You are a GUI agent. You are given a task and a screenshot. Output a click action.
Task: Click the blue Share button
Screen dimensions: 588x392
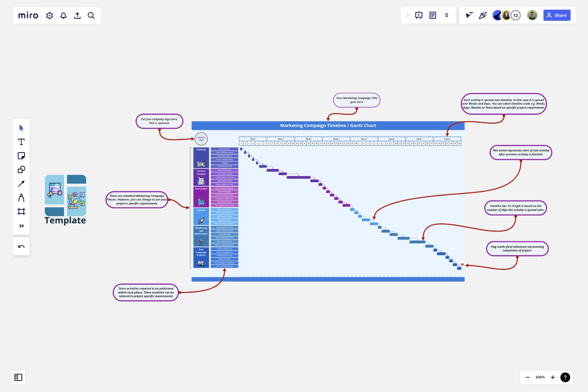pyautogui.click(x=557, y=15)
